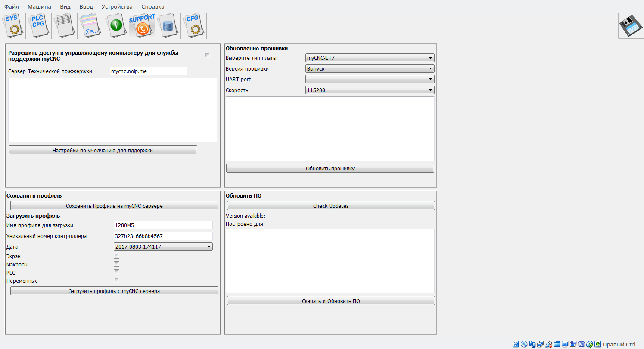Open the PLC CFG toolbar icon
The height and width of the screenshot is (349, 644).
click(x=39, y=26)
